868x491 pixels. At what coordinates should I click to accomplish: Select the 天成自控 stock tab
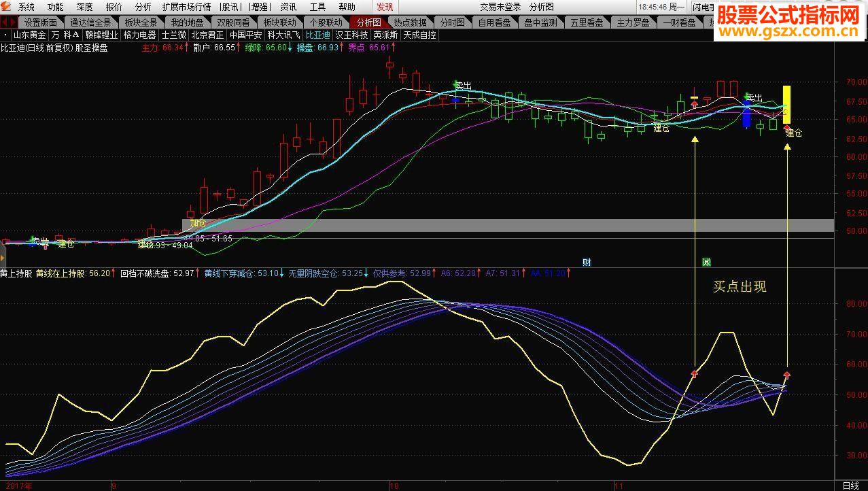point(419,35)
